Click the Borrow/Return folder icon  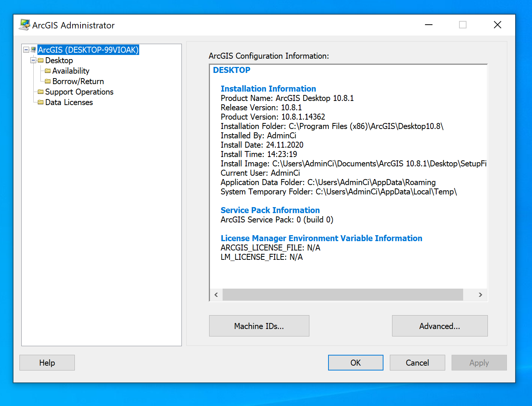tap(48, 81)
